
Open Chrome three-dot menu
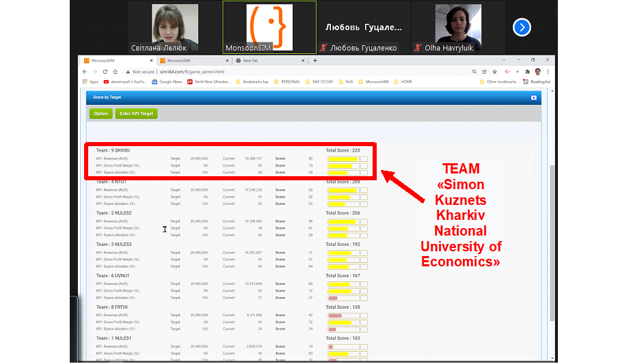tap(548, 72)
